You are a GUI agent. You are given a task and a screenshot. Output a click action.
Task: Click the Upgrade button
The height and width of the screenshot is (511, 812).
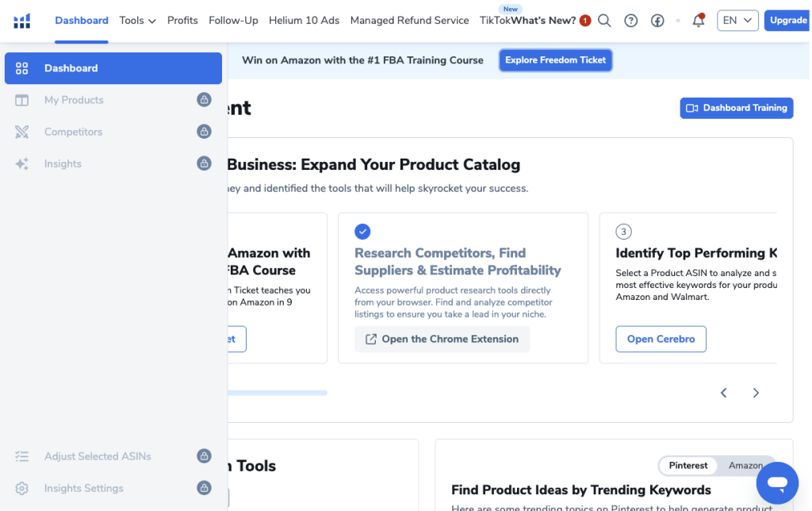787,21
